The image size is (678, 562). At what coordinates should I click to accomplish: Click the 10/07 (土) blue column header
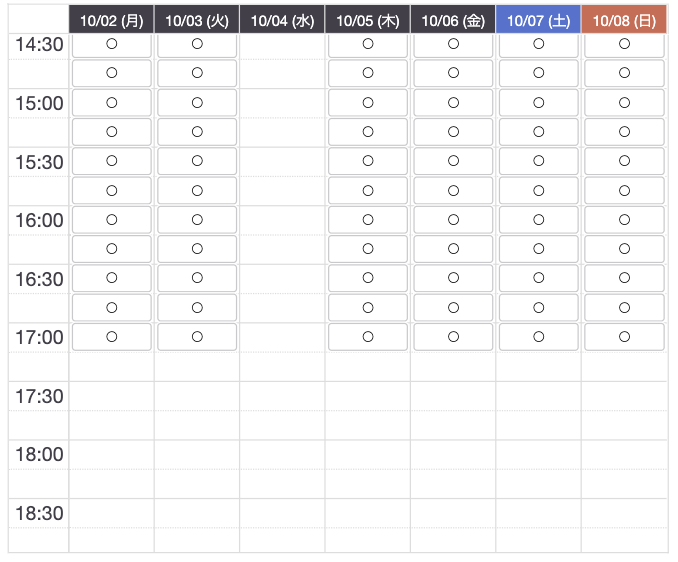click(x=538, y=19)
